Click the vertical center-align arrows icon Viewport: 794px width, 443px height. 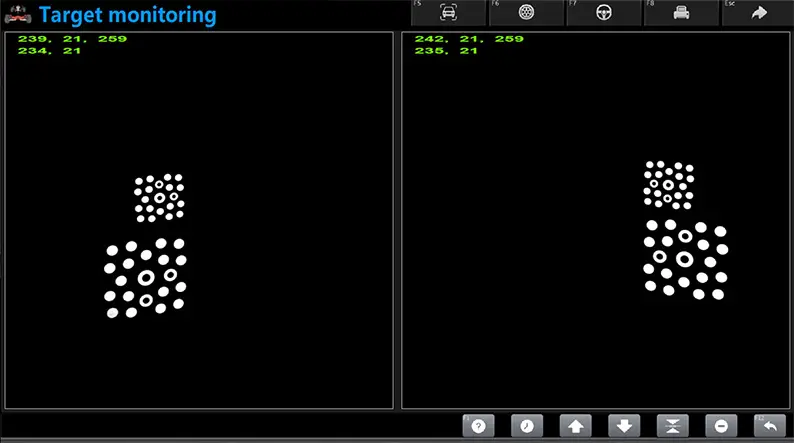pos(672,426)
